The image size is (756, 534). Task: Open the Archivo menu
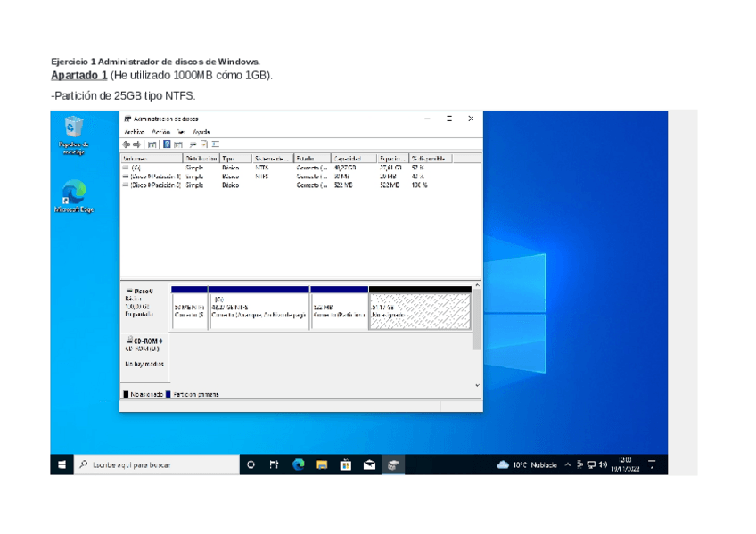(134, 131)
